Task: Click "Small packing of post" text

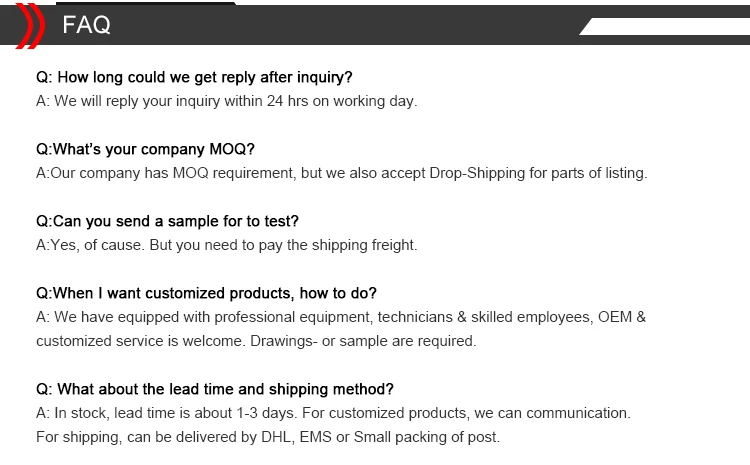Action: pyautogui.click(x=428, y=437)
